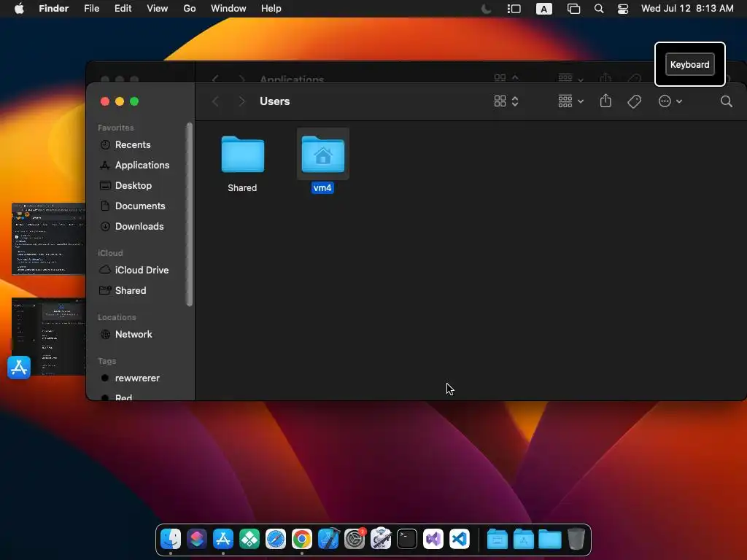Open Finder from the Dock
Viewport: 747px width, 560px height.
[x=171, y=539]
